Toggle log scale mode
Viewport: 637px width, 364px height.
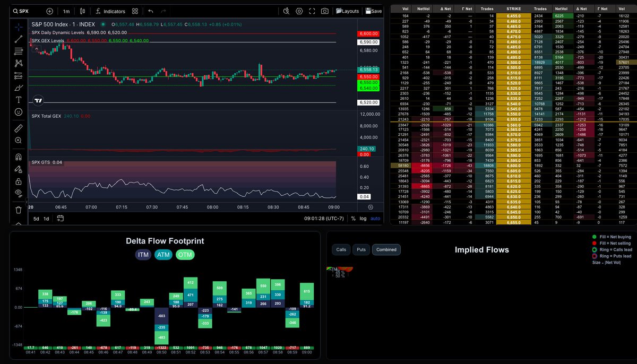pos(363,218)
